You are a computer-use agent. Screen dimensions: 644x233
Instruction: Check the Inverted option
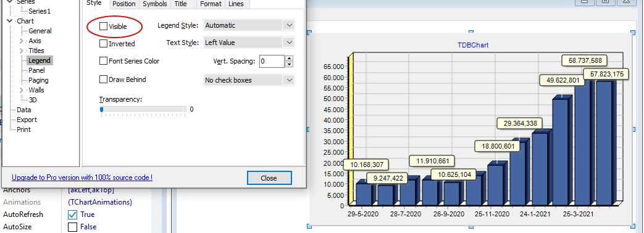click(x=103, y=43)
